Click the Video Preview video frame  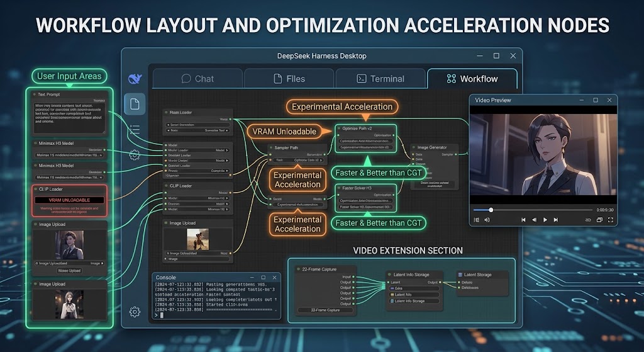coord(543,154)
